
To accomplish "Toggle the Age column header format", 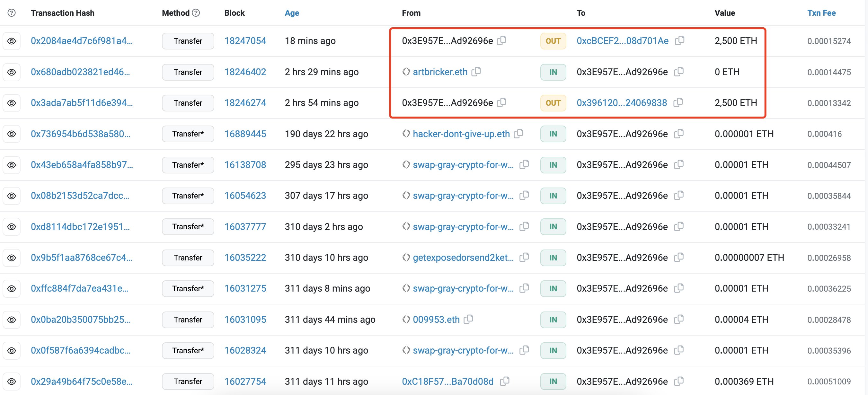I will (x=292, y=13).
